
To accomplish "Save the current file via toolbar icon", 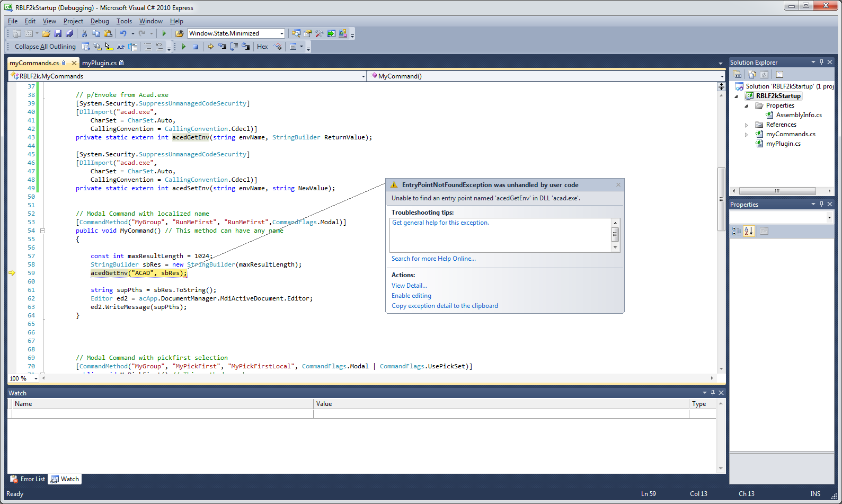I will click(x=58, y=33).
